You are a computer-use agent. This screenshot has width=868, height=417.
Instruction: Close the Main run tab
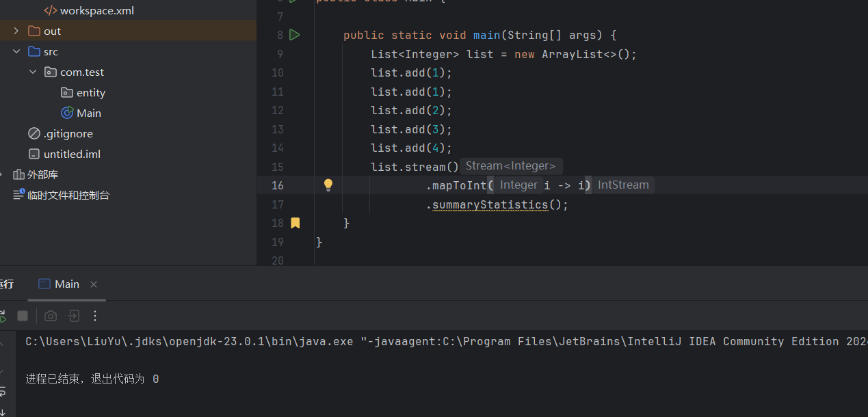coord(93,284)
